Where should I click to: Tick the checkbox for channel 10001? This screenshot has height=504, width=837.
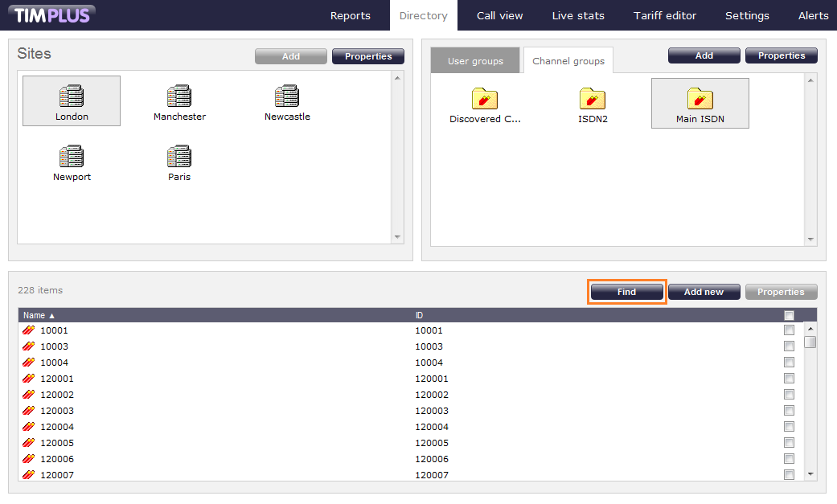coord(789,330)
